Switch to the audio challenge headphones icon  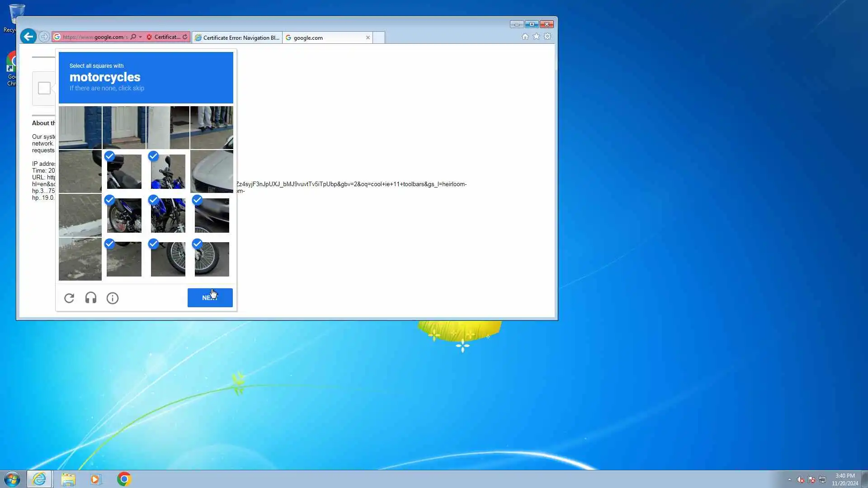[91, 298]
